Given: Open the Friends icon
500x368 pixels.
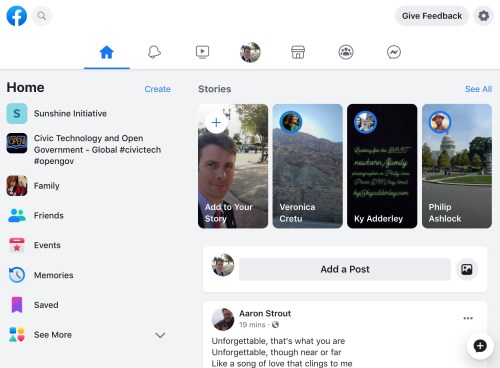Looking at the screenshot, I should point(17,215).
